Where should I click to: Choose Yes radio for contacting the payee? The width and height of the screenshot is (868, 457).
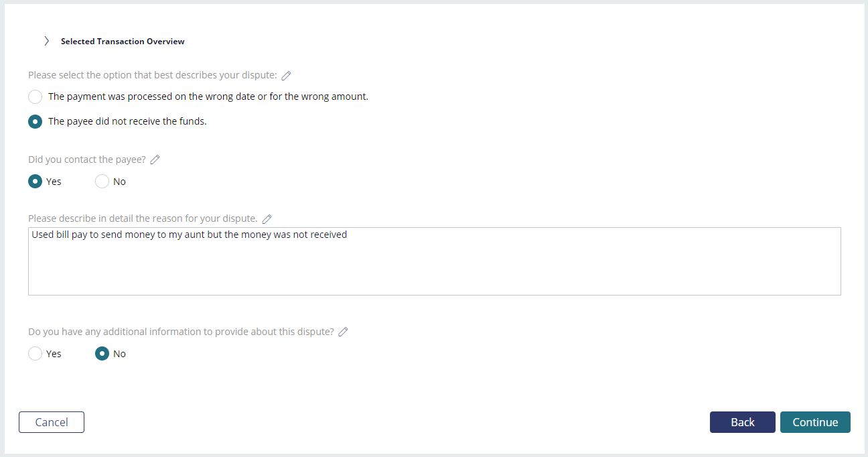[x=35, y=182]
